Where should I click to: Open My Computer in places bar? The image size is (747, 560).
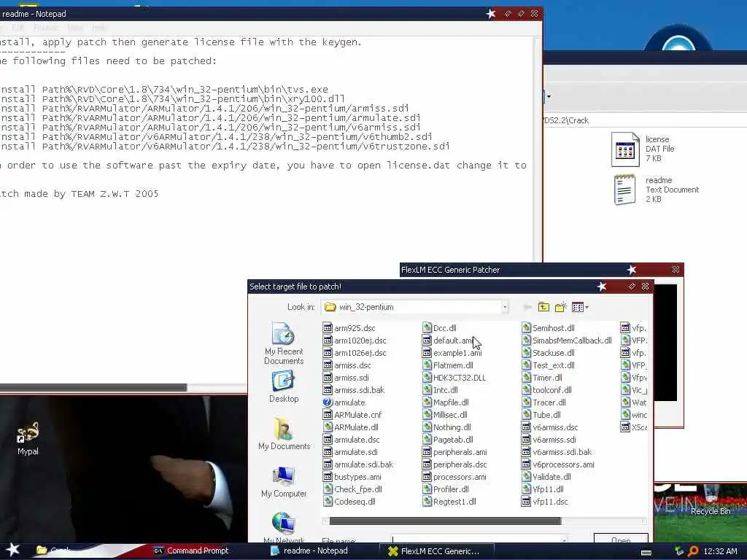click(284, 483)
